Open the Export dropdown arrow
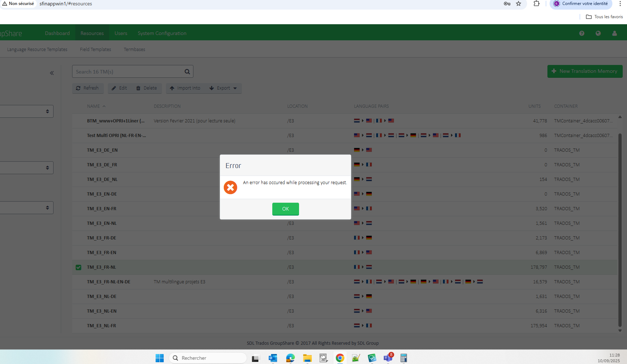The image size is (627, 364). pos(235,88)
